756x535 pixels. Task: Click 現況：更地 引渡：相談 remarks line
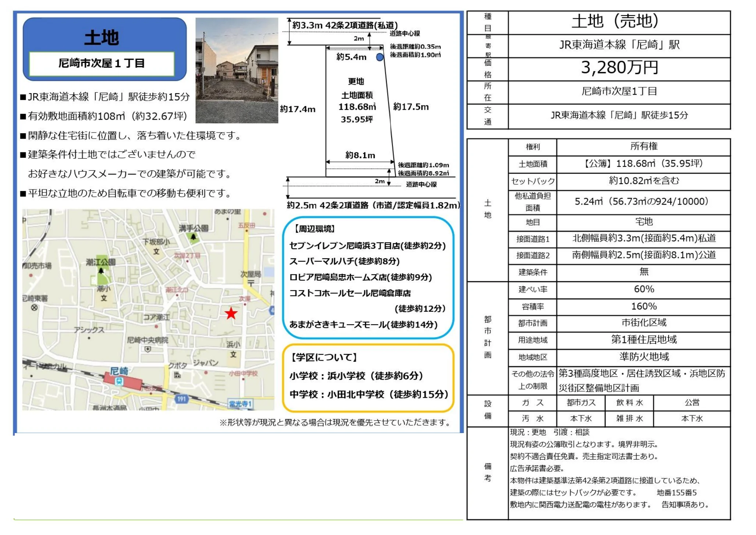point(550,432)
